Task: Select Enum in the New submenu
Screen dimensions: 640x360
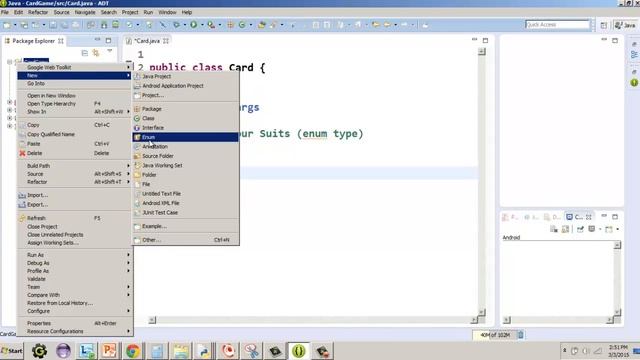Action: [185, 137]
